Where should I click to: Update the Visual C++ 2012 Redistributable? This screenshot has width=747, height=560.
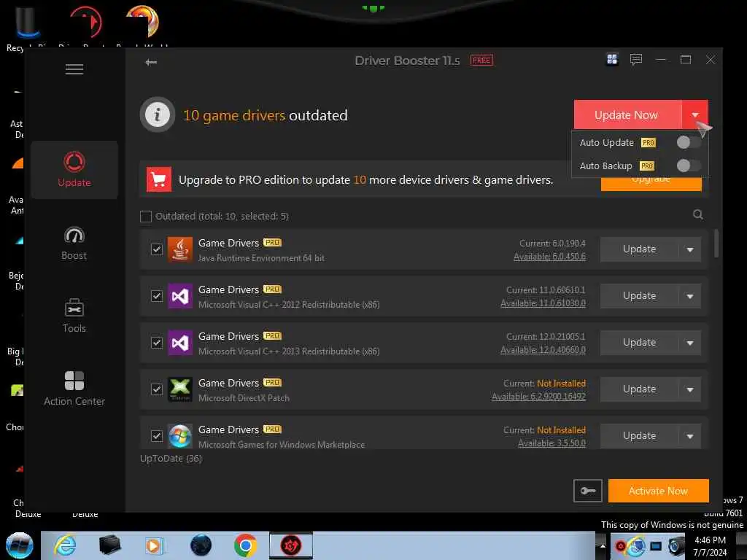[639, 296]
